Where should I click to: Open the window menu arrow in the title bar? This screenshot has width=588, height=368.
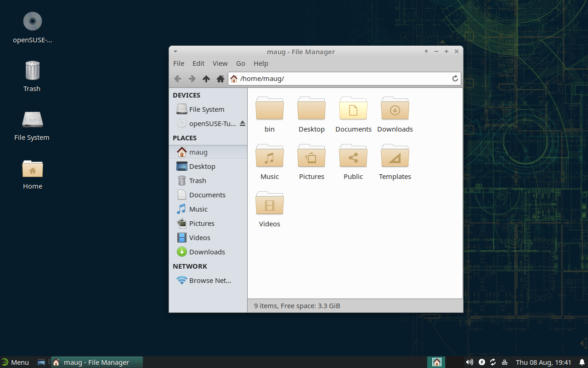coord(175,52)
